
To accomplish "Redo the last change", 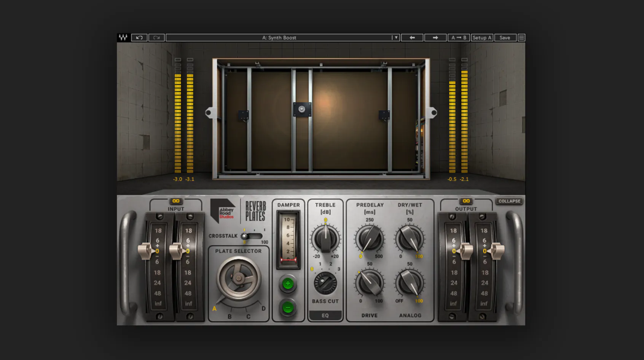I will pyautogui.click(x=156, y=37).
